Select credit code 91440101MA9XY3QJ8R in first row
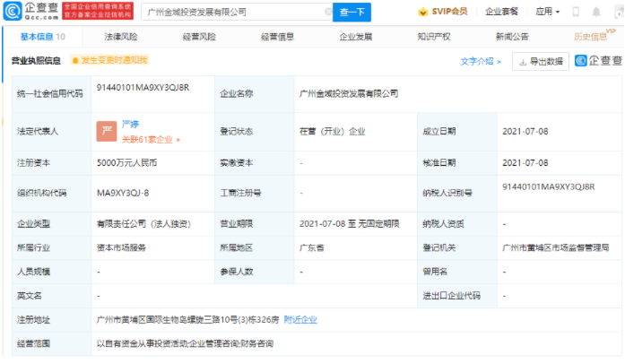This screenshot has height=364, width=625. click(143, 87)
